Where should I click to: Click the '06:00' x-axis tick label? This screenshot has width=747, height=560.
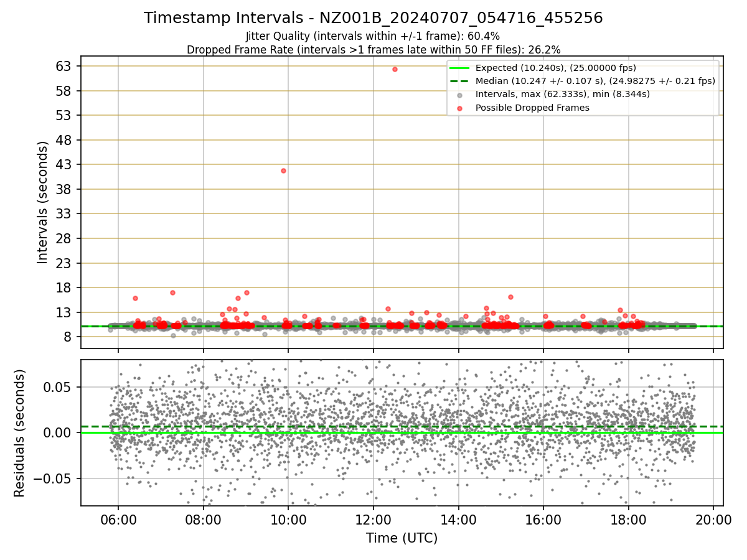pos(118,518)
